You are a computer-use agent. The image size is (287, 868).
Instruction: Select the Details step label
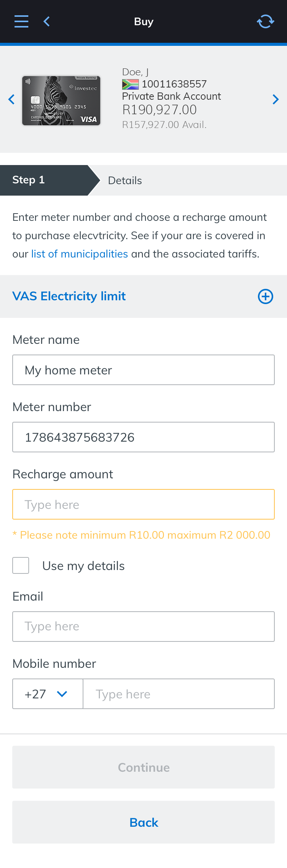[125, 180]
